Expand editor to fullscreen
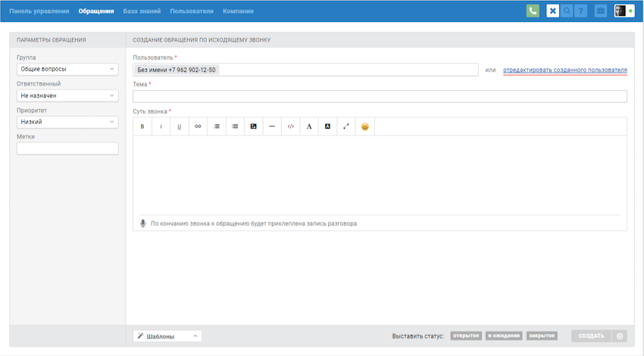This screenshot has height=356, width=644. [345, 126]
